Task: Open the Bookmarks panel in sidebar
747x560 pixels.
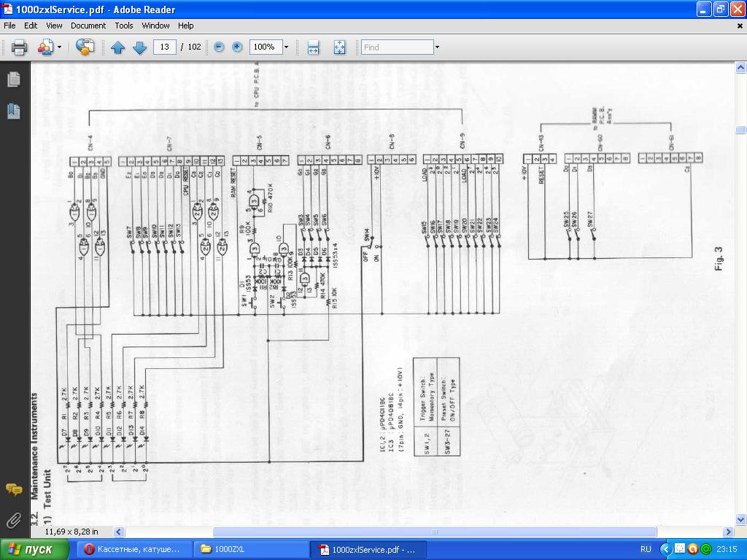Action: [13, 110]
